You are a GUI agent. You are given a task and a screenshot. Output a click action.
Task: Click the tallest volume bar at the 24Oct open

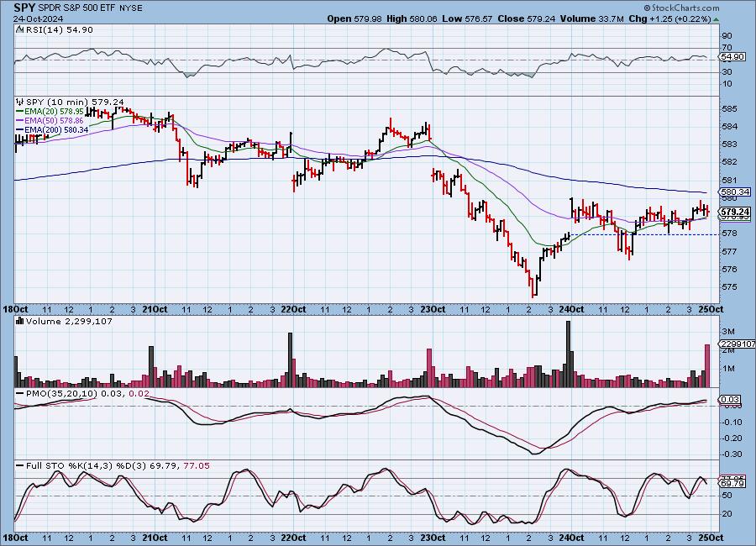[568, 354]
